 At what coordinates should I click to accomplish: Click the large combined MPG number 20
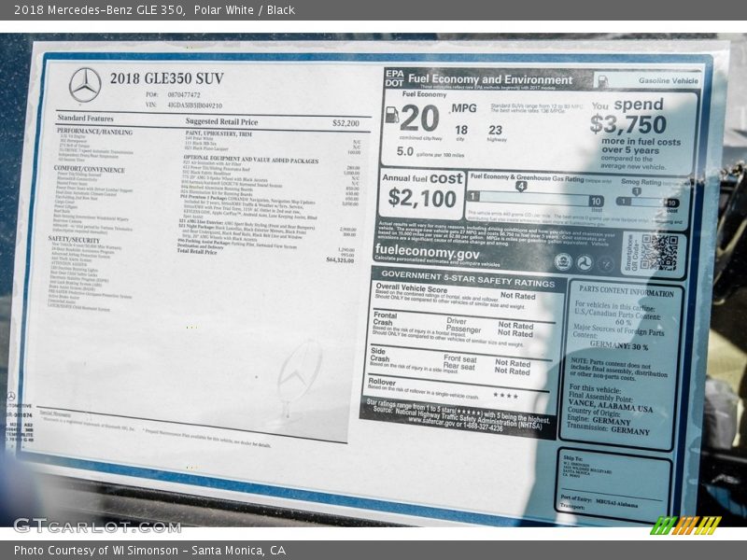tap(419, 119)
